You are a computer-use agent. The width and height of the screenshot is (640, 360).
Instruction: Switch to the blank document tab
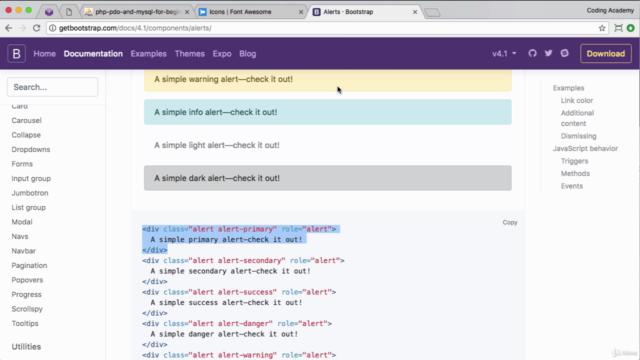click(x=69, y=12)
